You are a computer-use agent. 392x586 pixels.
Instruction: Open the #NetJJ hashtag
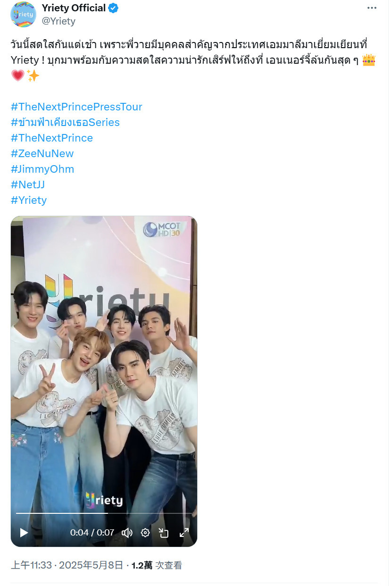tap(28, 184)
